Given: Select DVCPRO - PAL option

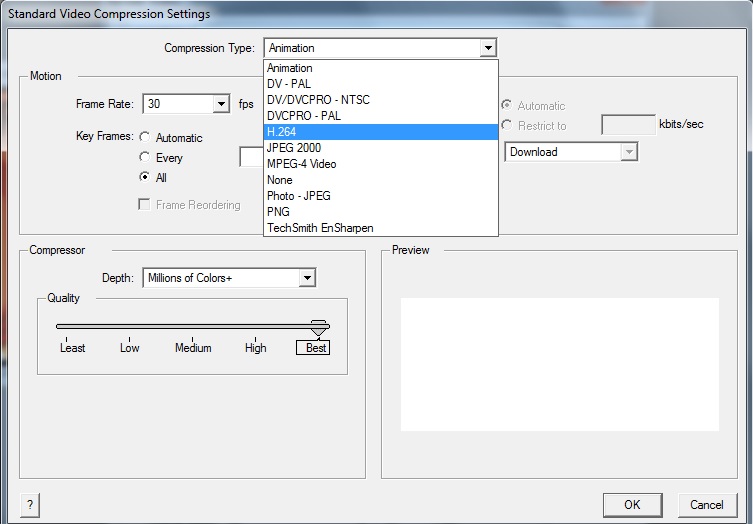Looking at the screenshot, I should (x=380, y=116).
